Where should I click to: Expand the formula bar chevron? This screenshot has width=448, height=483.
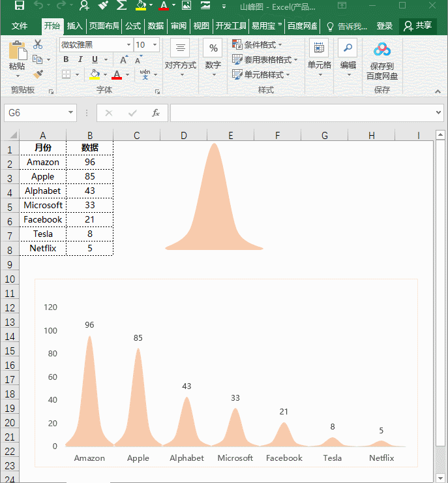(438, 112)
